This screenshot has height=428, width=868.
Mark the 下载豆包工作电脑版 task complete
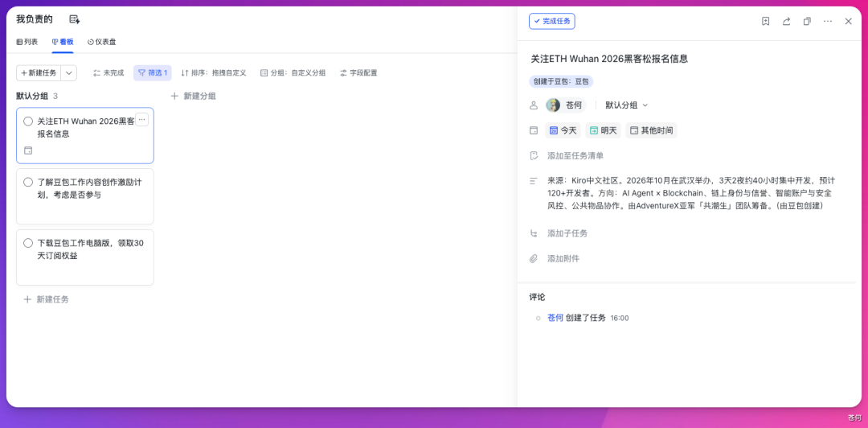(x=28, y=244)
